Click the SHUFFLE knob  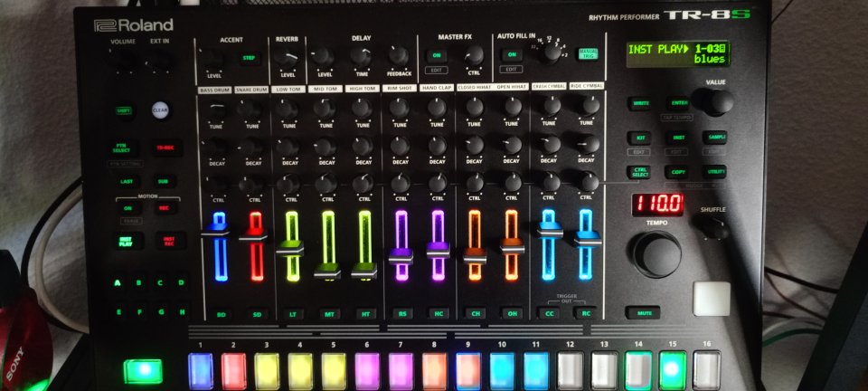pyautogui.click(x=712, y=227)
